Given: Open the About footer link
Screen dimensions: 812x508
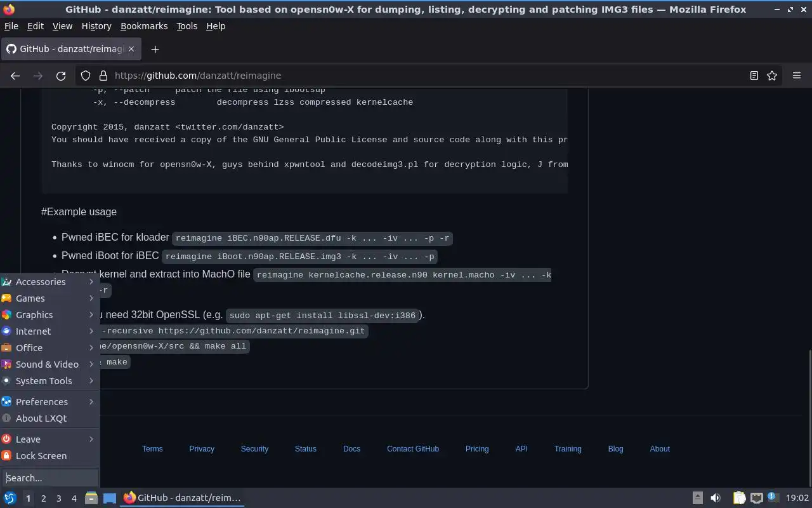Looking at the screenshot, I should coord(660,449).
